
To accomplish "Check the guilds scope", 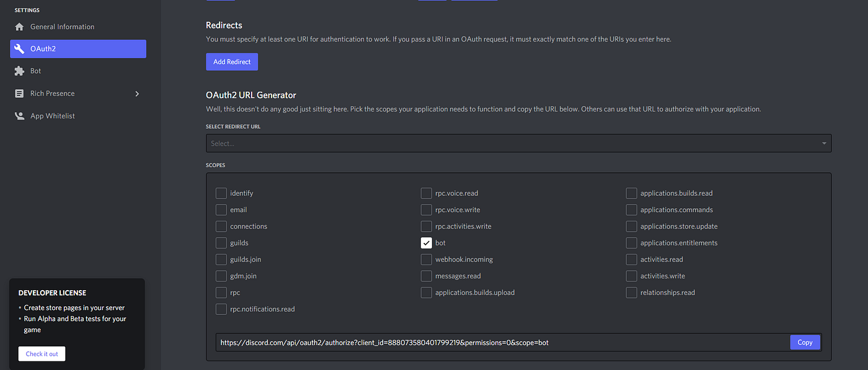I will click(x=221, y=243).
